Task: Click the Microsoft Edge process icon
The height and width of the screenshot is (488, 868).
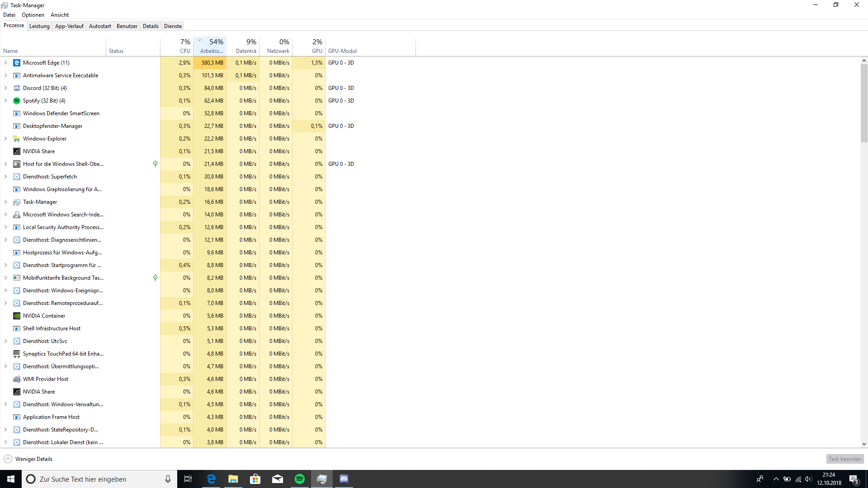Action: [17, 63]
